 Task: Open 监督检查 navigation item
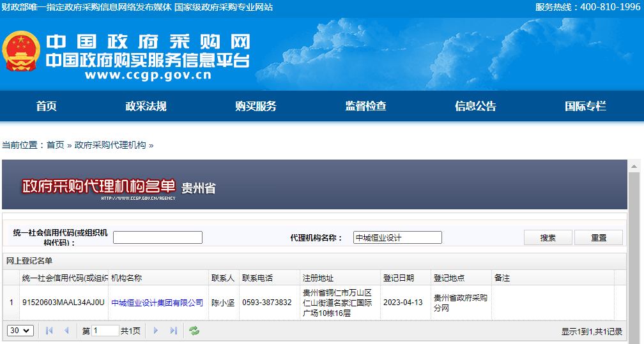click(x=365, y=106)
